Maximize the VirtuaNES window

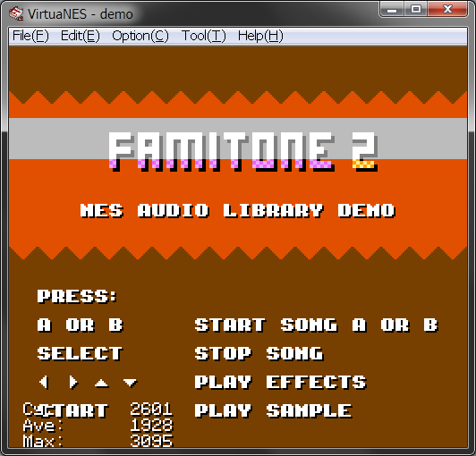415,9
